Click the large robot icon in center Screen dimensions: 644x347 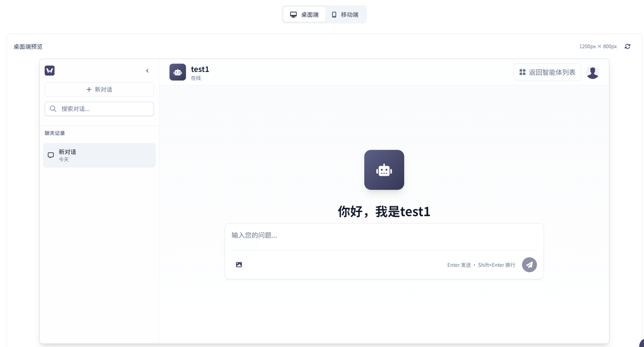(384, 170)
